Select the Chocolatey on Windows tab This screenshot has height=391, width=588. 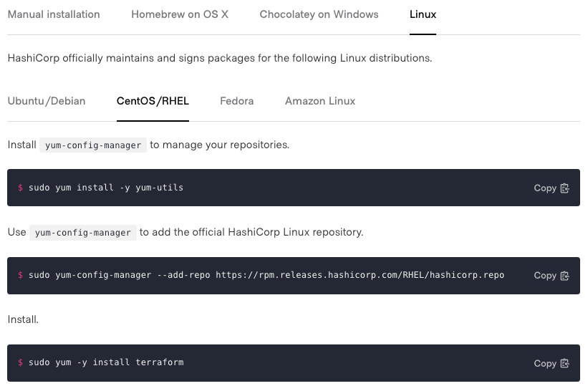pos(319,14)
